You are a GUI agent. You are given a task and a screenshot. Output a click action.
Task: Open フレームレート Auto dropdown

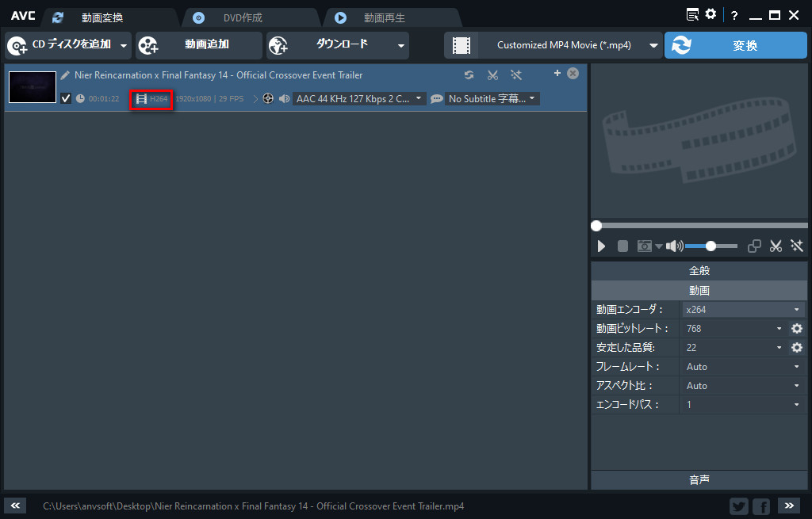click(743, 367)
